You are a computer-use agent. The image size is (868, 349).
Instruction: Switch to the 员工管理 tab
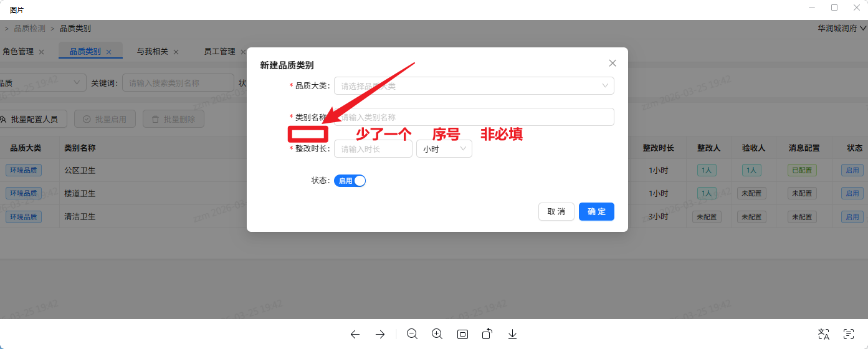click(220, 52)
